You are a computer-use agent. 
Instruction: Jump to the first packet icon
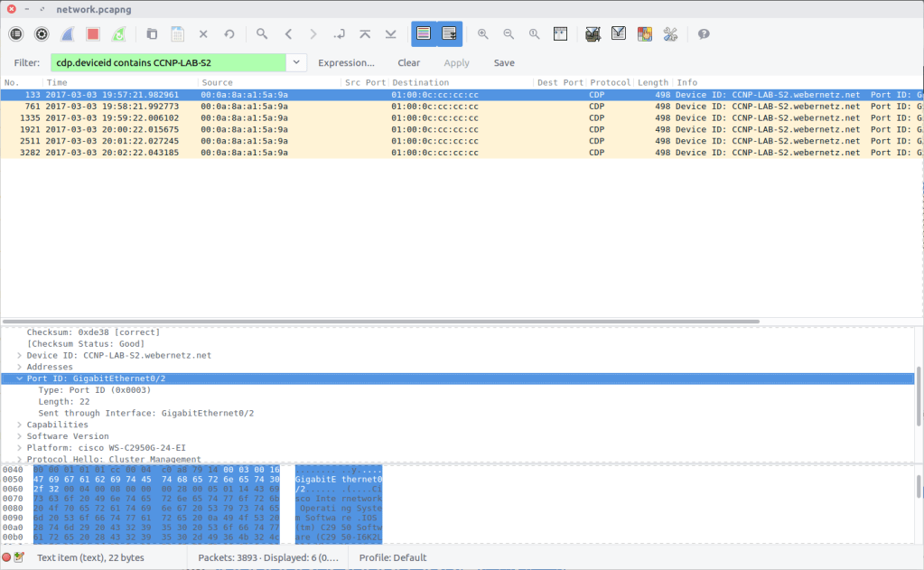365,34
